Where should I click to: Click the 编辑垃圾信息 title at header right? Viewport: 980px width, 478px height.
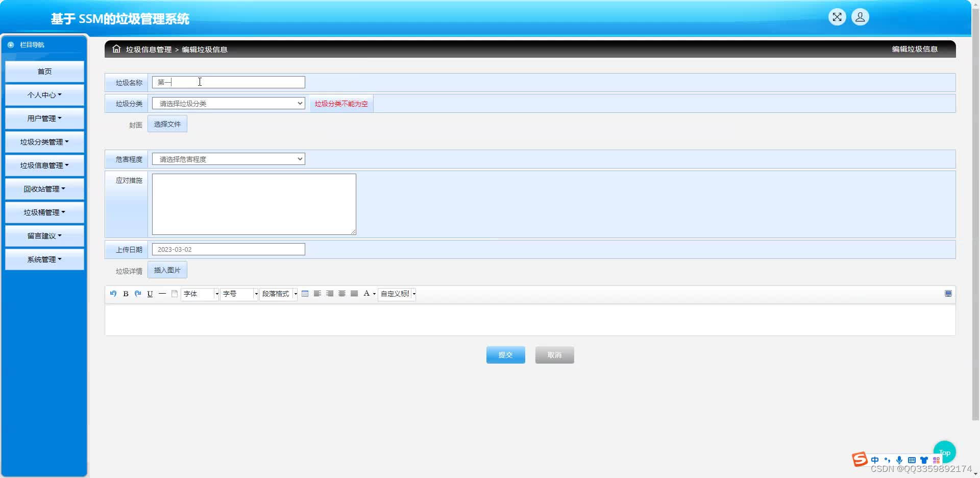point(915,49)
